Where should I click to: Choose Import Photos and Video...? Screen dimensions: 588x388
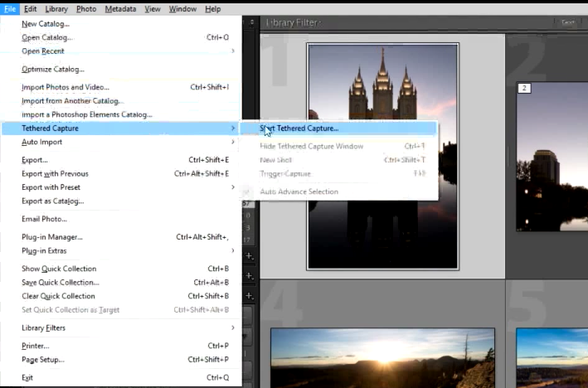[121, 87]
